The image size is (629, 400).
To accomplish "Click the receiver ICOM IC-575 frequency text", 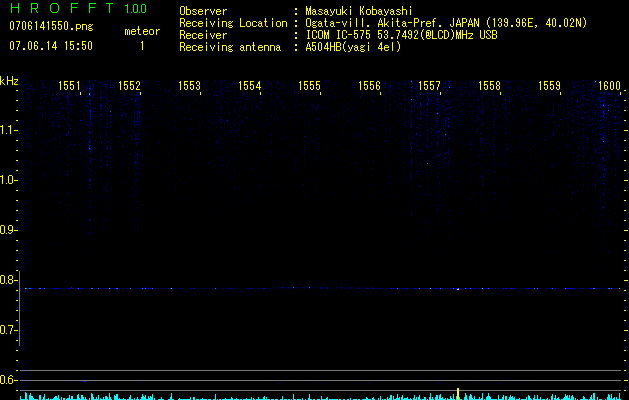I will pyautogui.click(x=401, y=35).
